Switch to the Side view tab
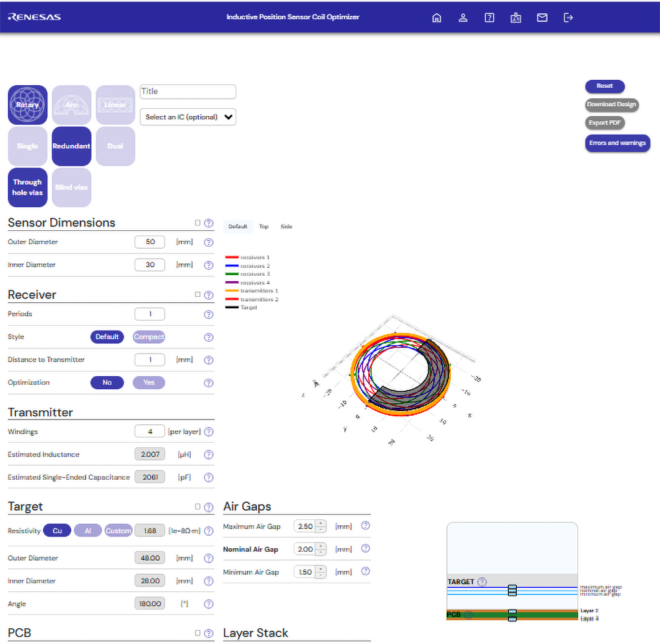Viewport: 660px width, 644px height. tap(286, 226)
